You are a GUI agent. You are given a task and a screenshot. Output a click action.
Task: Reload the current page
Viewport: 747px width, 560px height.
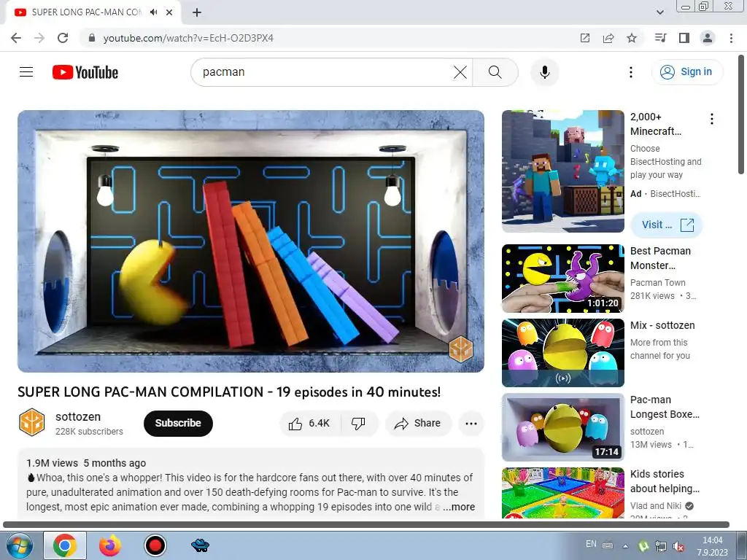(x=63, y=38)
